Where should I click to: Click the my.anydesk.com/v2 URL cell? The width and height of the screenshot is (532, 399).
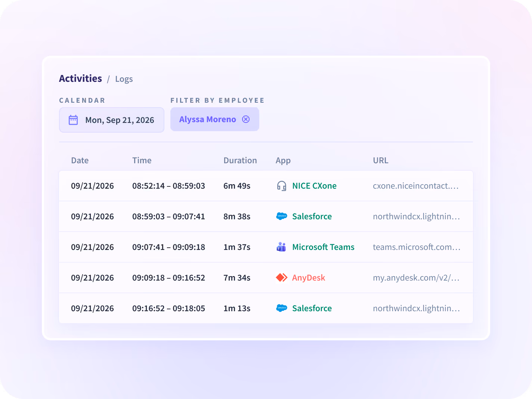416,278
